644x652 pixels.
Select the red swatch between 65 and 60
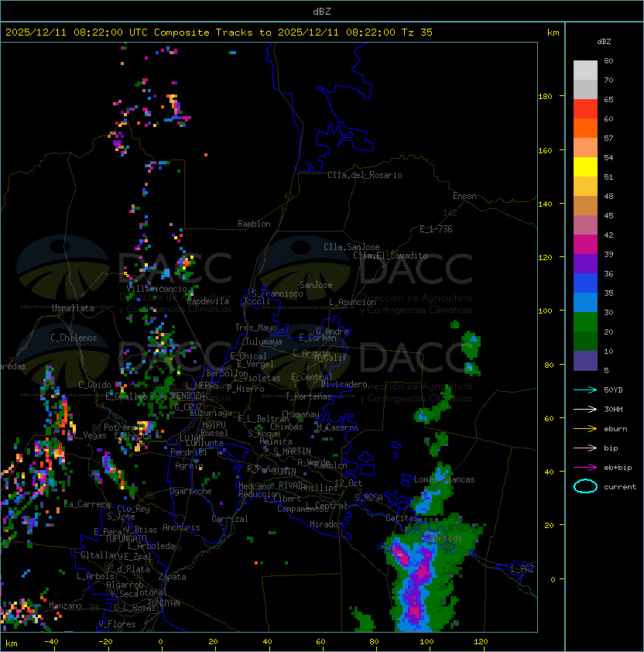585,109
